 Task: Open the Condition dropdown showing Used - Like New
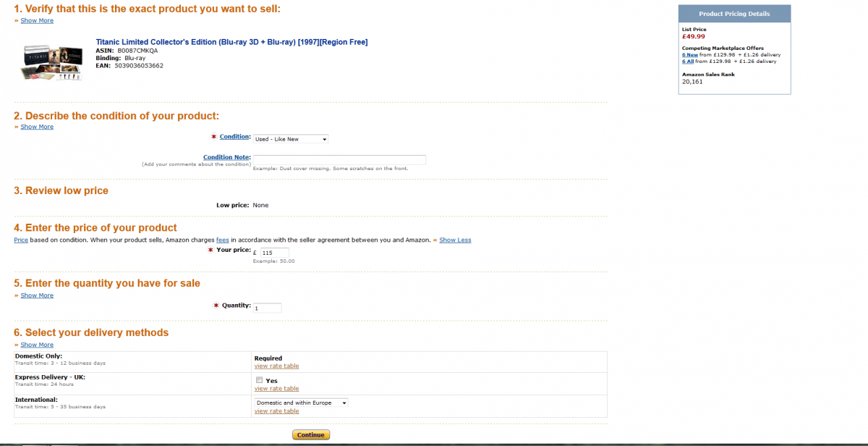click(x=291, y=139)
